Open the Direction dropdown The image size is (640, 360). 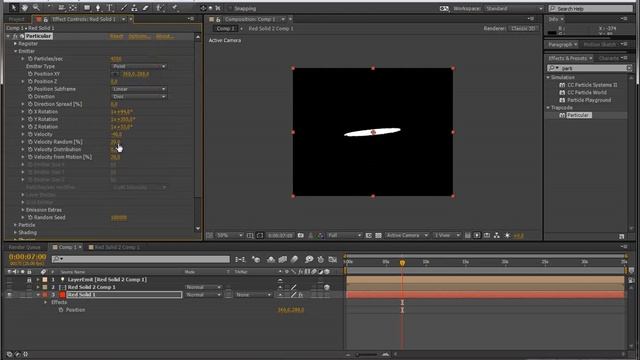(139, 97)
